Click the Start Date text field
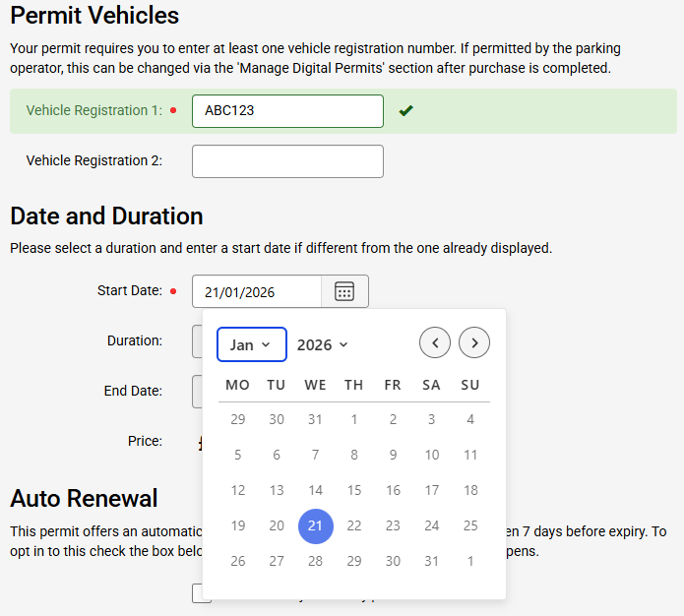This screenshot has width=684, height=616. pyautogui.click(x=257, y=291)
